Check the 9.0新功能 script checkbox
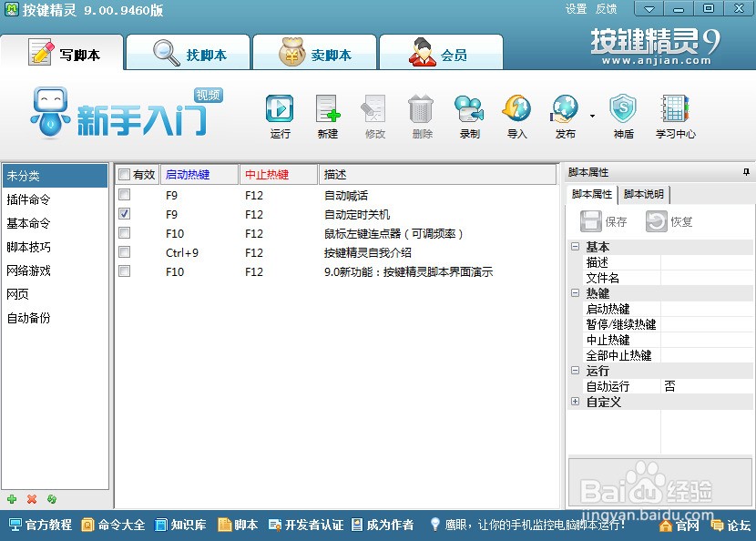Screen dimensions: 756x541 [125, 271]
